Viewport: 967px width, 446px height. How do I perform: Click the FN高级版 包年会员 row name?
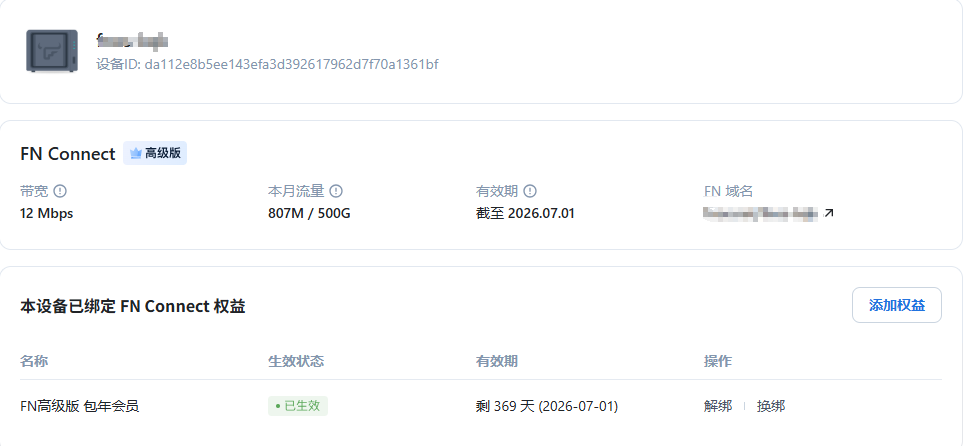tap(80, 406)
